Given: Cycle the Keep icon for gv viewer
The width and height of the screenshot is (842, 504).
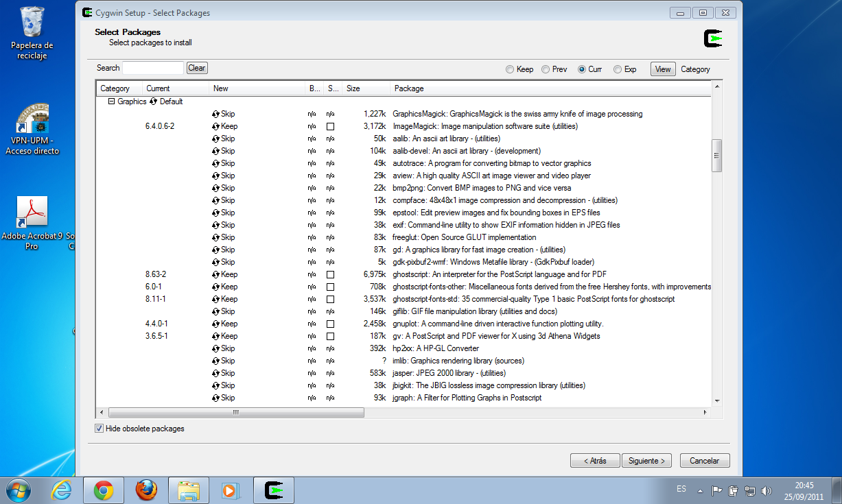Looking at the screenshot, I should [x=216, y=337].
